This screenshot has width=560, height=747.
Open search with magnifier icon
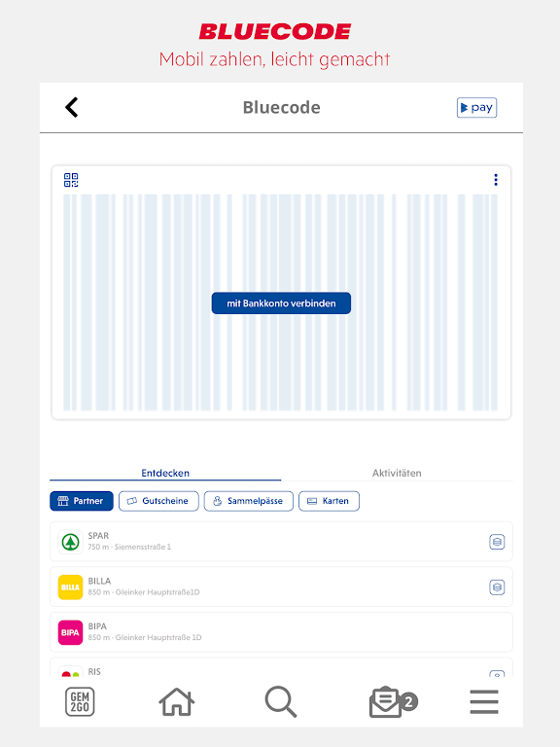(x=281, y=701)
